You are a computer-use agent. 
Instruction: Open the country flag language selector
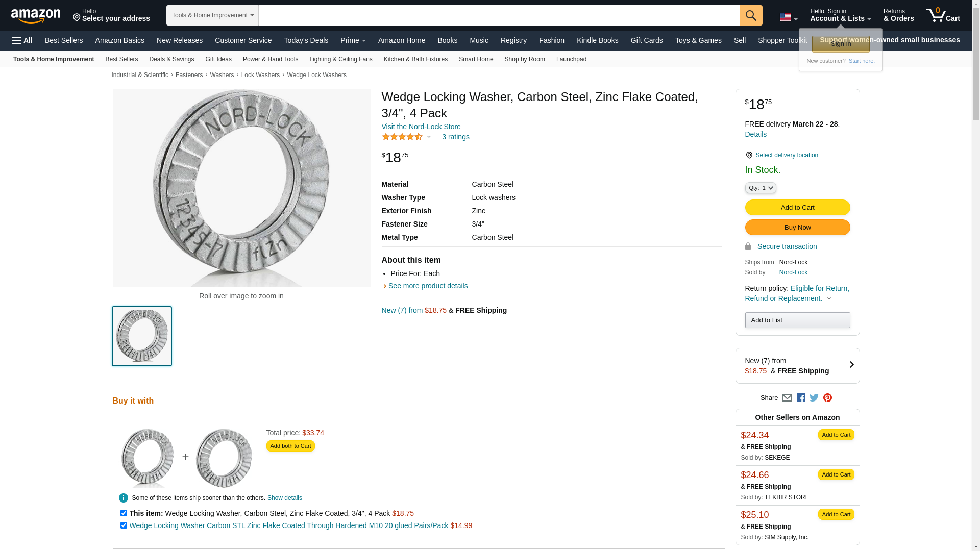[788, 18]
